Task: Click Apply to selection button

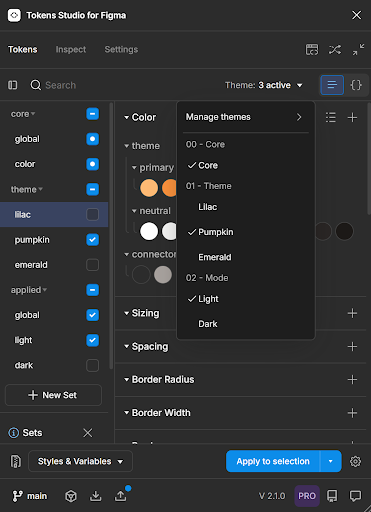Action: 273,461
